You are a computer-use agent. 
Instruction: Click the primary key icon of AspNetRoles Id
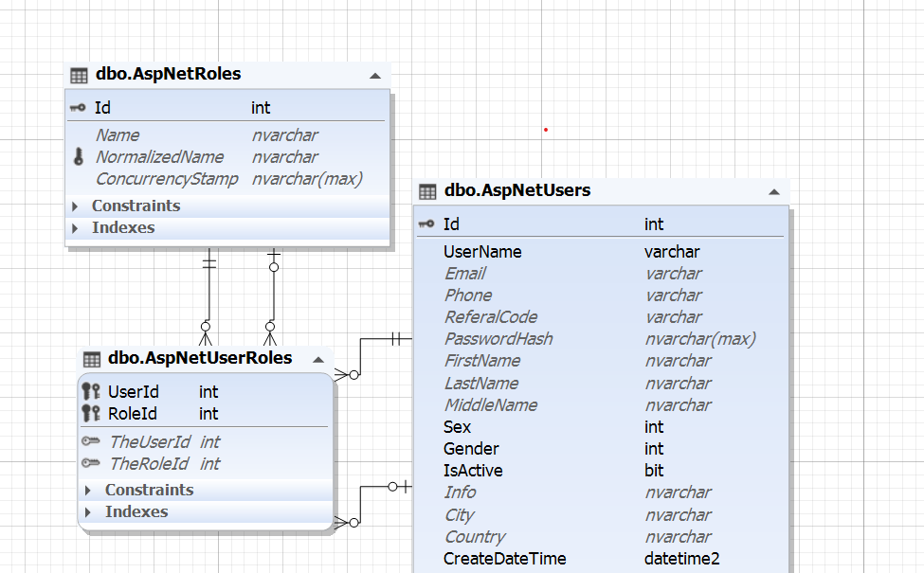point(78,108)
